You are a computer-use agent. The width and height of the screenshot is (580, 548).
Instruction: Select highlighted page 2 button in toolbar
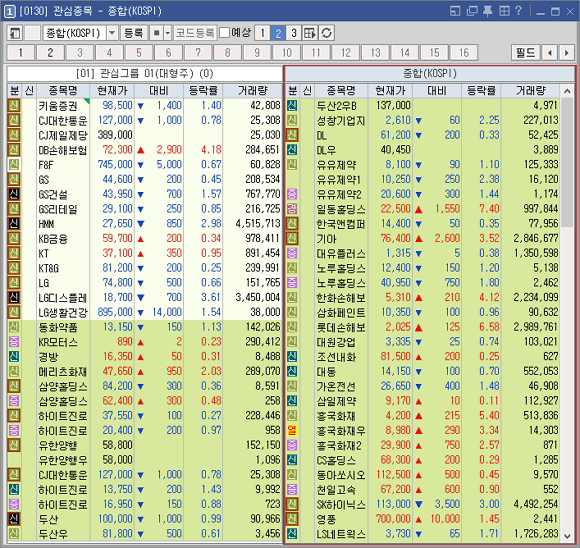(278, 33)
